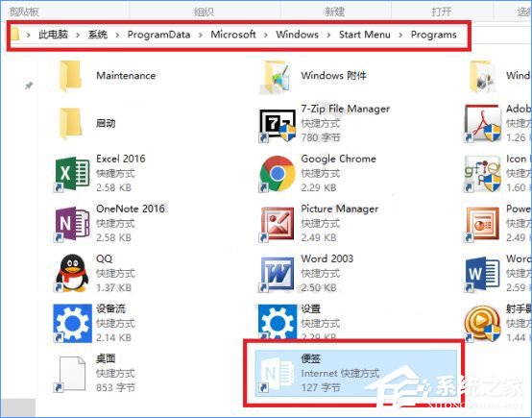
Task: Click the 新建 ribbon group label
Action: coord(334,12)
